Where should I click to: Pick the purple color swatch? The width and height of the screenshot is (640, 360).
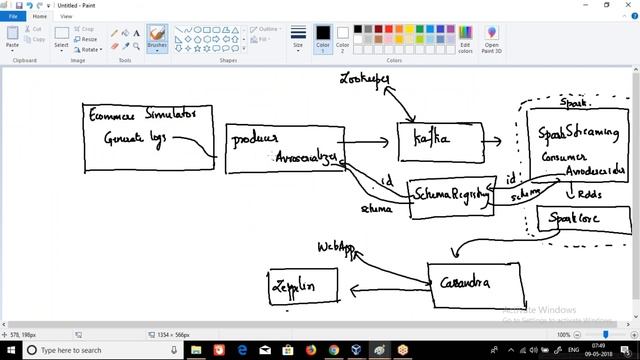point(451,29)
